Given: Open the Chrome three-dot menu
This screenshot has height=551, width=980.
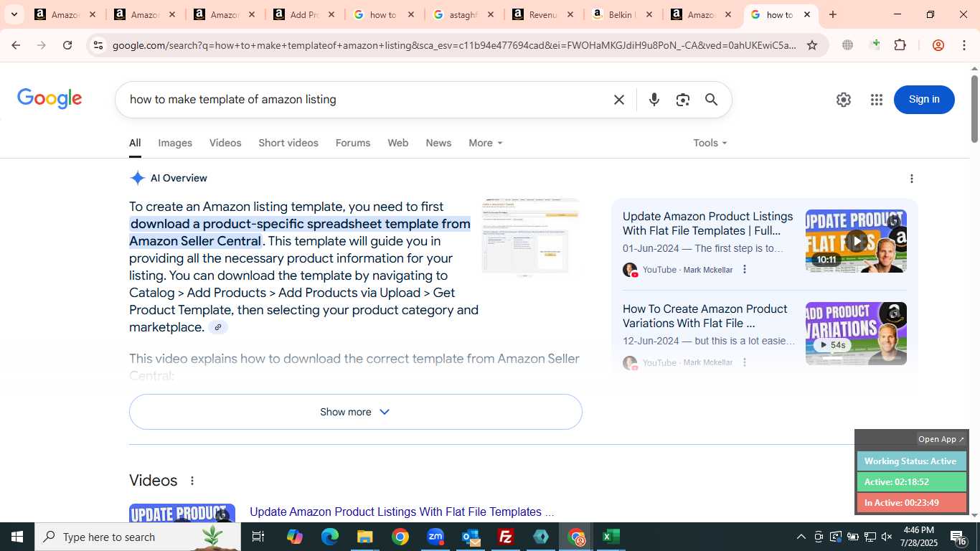Looking at the screenshot, I should pos(963,45).
